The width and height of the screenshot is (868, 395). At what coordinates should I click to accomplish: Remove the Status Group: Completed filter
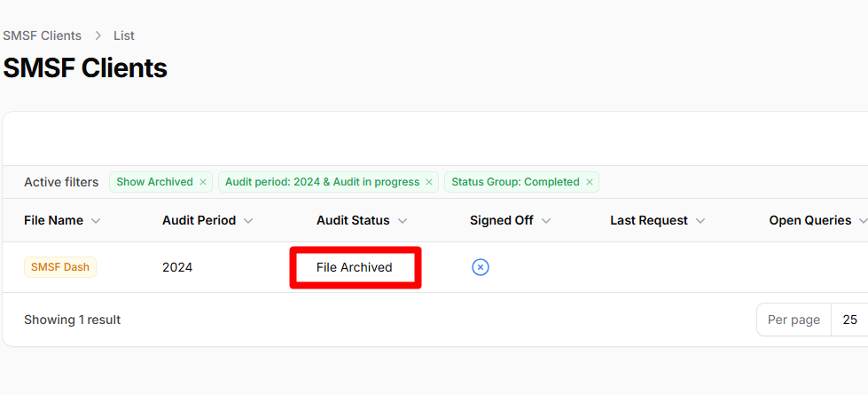coord(590,182)
